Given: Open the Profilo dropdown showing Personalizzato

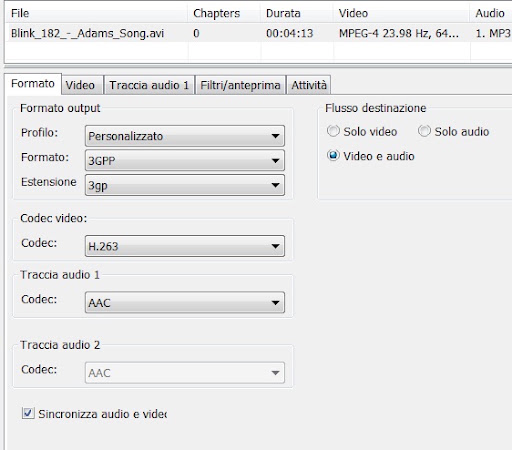Looking at the screenshot, I should point(185,136).
